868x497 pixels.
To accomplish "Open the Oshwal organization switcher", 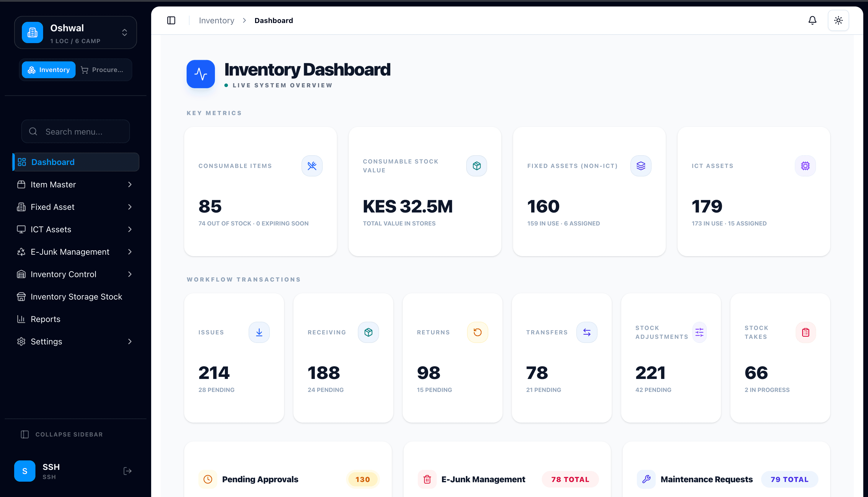I will [76, 33].
